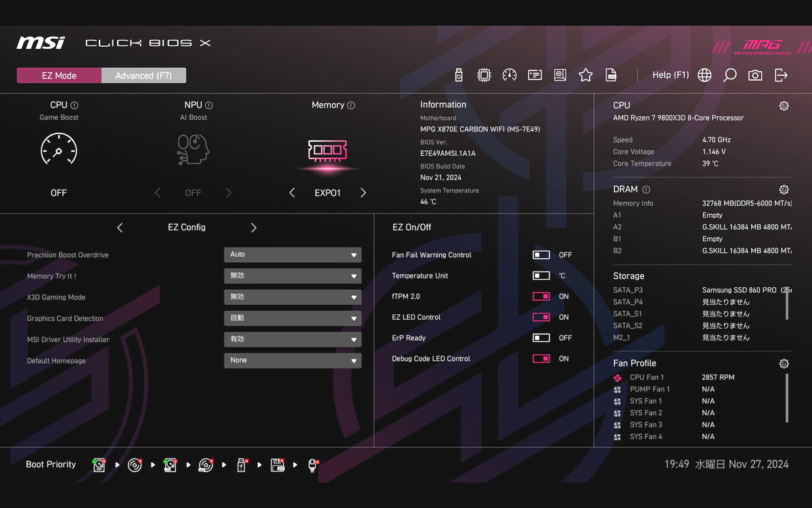Open Default Homepage dropdown
The height and width of the screenshot is (508, 812).
tap(292, 360)
